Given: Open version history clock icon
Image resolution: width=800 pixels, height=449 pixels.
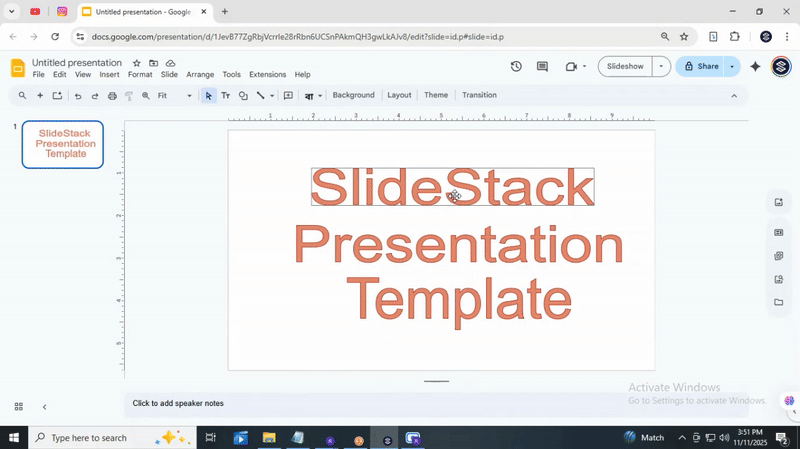Looking at the screenshot, I should point(516,67).
